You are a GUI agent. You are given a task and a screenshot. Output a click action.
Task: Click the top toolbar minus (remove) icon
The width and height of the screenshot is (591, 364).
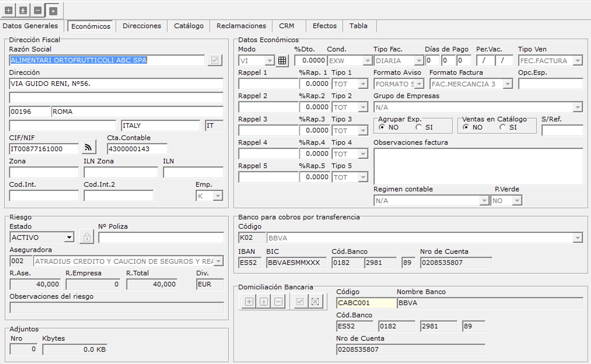coord(38,11)
